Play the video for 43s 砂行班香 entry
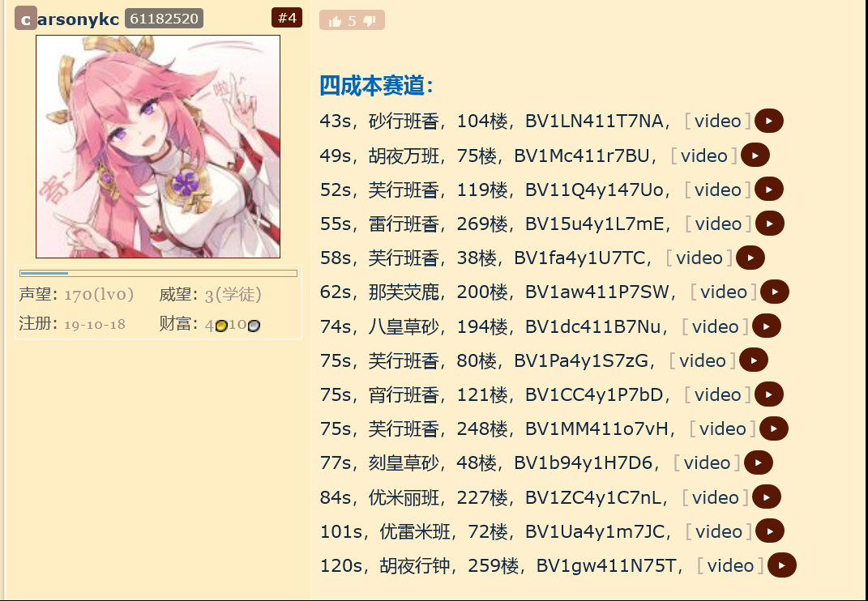Screen dimensions: 868x601 point(769,121)
